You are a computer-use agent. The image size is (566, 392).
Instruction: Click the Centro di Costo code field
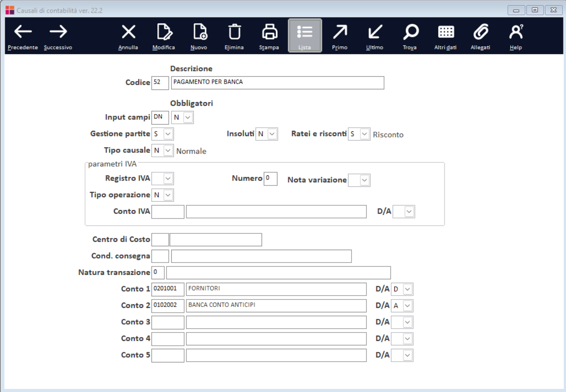tap(160, 240)
